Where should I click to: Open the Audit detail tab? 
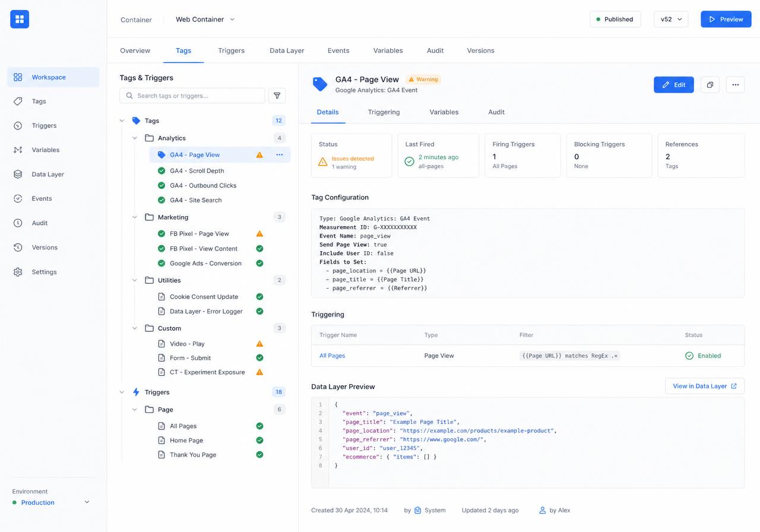click(496, 112)
